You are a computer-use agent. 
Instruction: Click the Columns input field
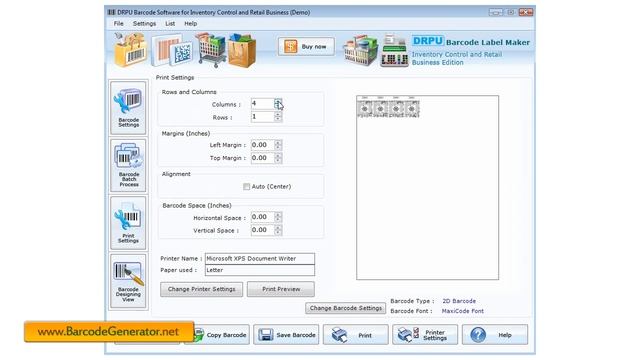click(262, 104)
